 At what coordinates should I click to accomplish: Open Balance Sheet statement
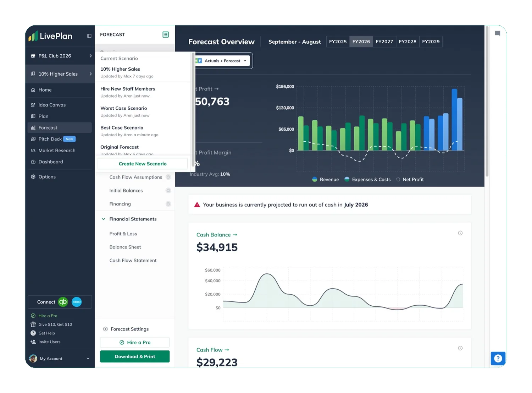point(125,247)
